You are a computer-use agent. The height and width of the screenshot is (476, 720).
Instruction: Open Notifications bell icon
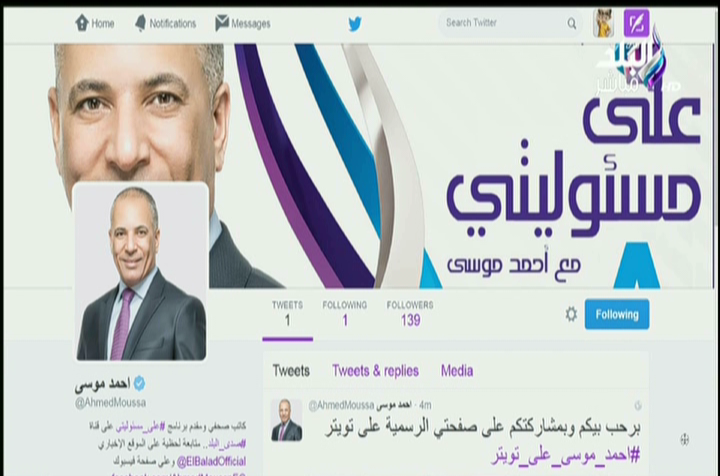tap(141, 23)
